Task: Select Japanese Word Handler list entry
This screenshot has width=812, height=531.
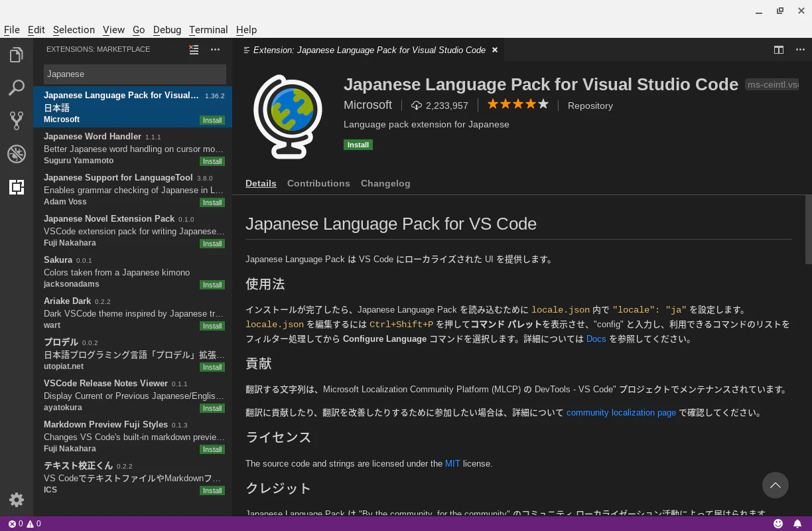Action: [133, 148]
